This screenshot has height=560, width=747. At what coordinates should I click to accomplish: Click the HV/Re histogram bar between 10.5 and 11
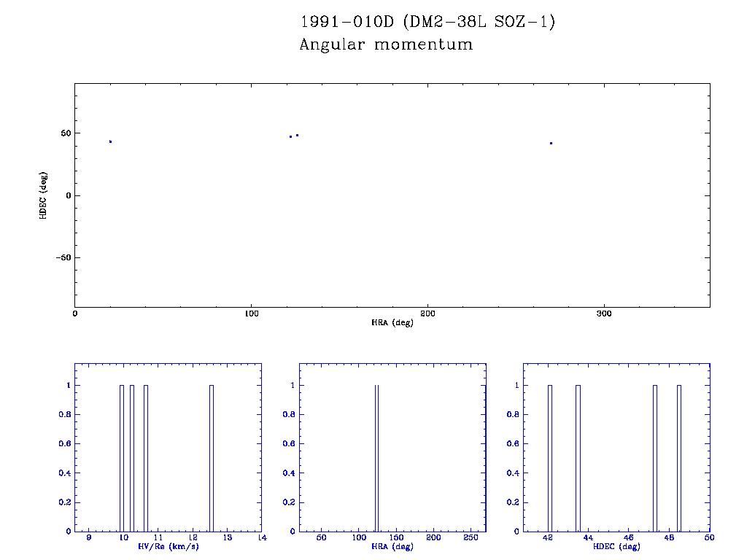146,458
